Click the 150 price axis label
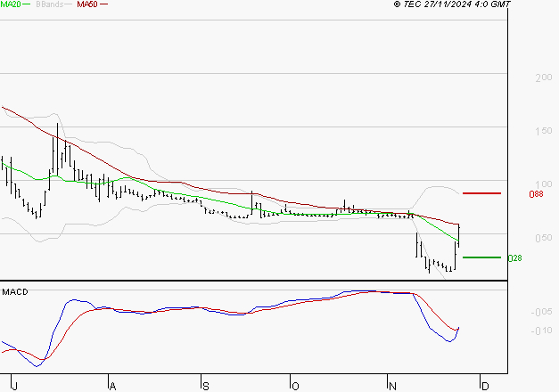This screenshot has height=392, width=559. (543, 131)
